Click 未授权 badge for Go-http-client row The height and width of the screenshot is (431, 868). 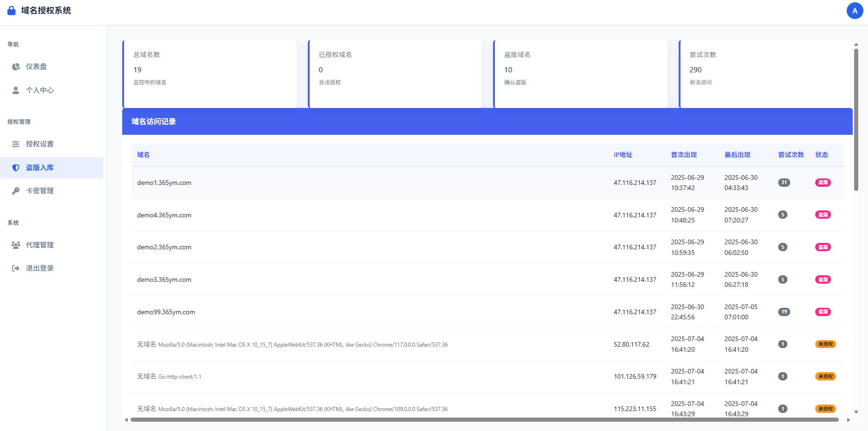click(x=825, y=376)
